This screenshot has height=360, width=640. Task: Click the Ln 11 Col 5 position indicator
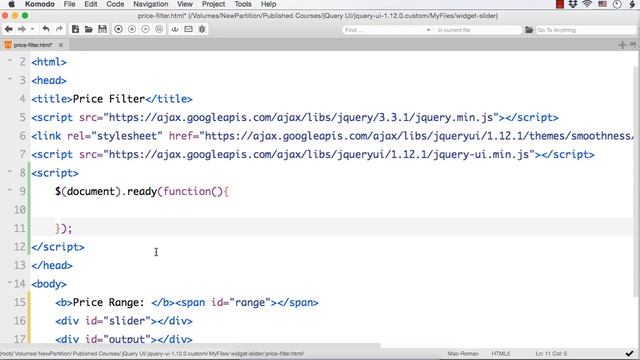tap(551, 353)
